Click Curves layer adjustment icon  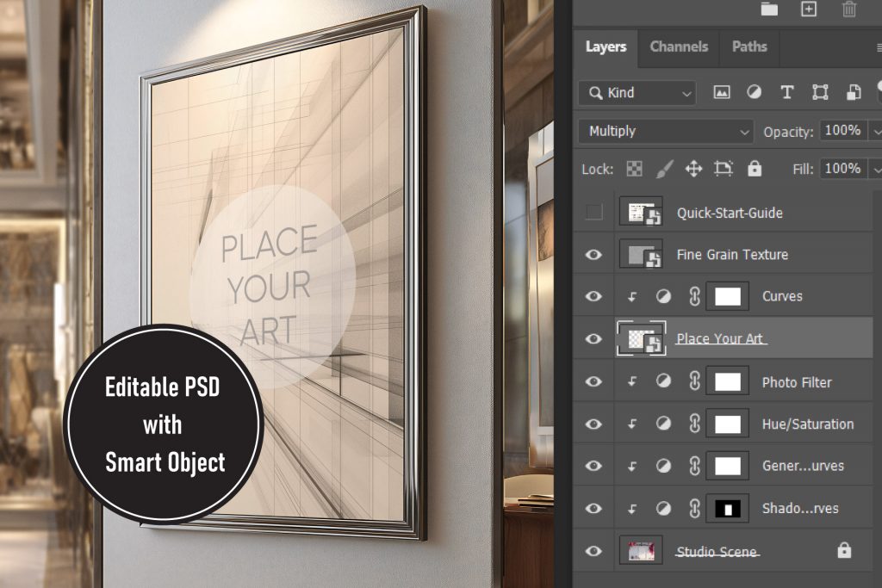[664, 296]
